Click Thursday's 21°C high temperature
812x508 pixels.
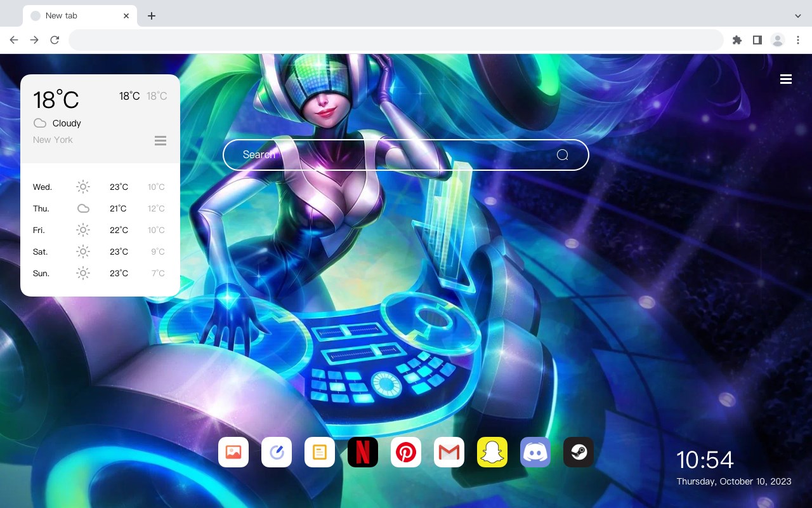(118, 208)
